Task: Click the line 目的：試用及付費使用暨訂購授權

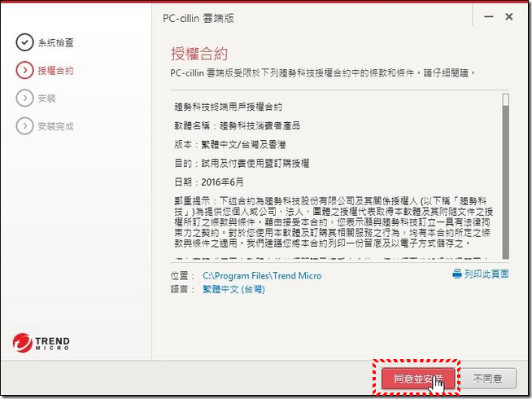Action: (x=242, y=164)
